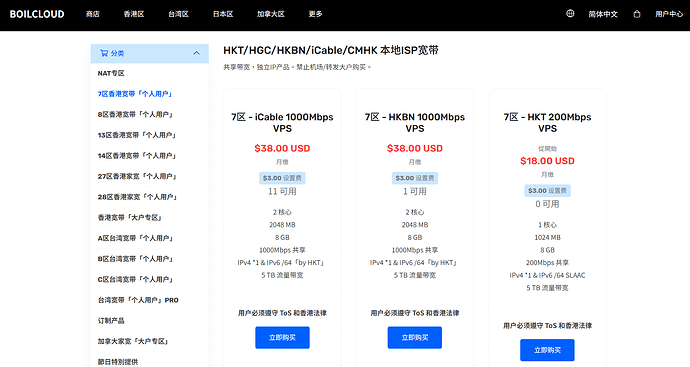
Task: Click the cart icon beside 分类
Action: pyautogui.click(x=104, y=53)
